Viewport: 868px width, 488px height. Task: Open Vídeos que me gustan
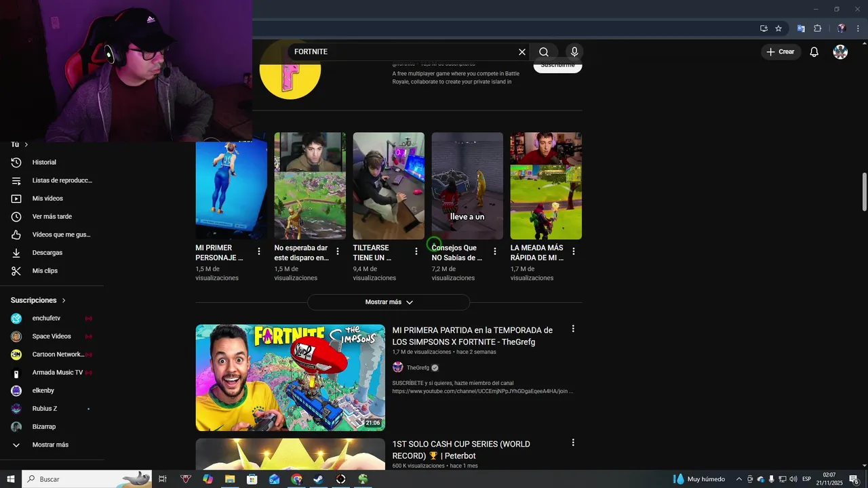[x=52, y=235]
